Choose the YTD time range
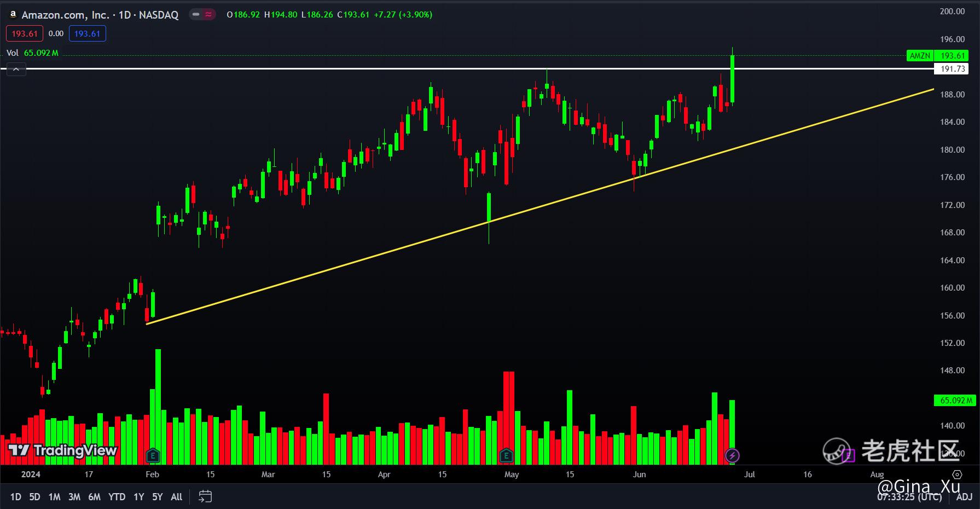This screenshot has height=509, width=980. (117, 497)
